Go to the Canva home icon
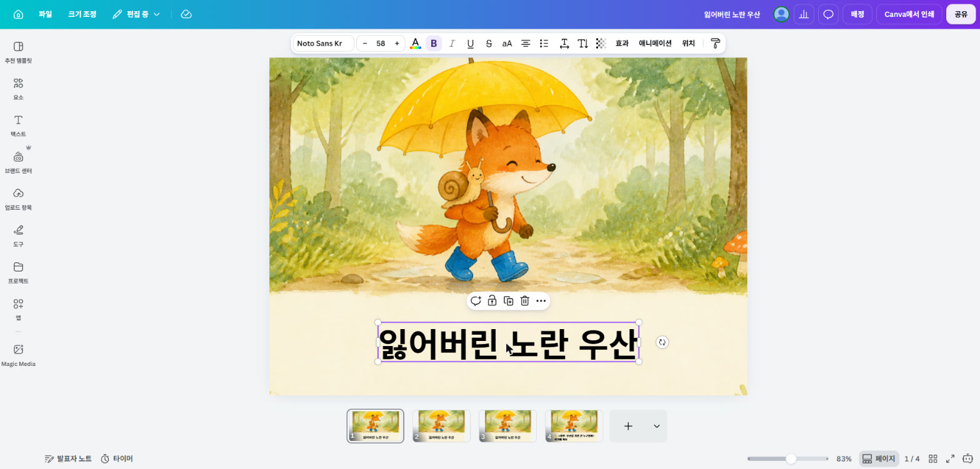The width and height of the screenshot is (980, 469). tap(18, 14)
